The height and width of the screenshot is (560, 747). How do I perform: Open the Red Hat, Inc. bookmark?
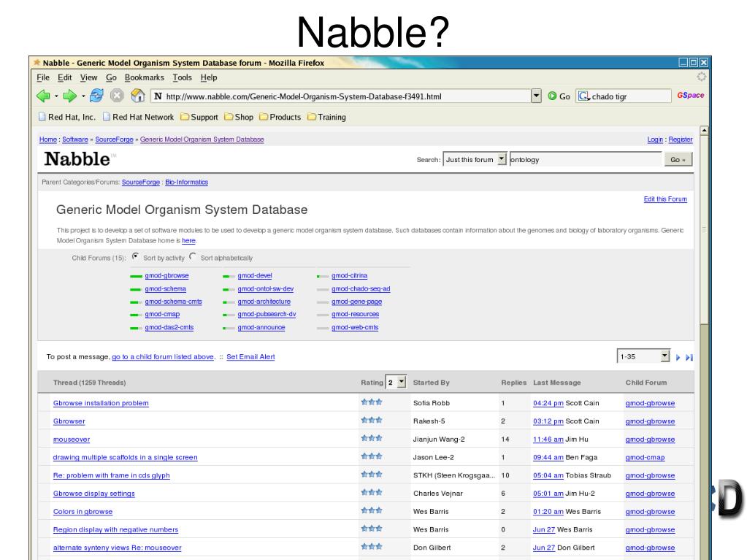click(x=66, y=117)
